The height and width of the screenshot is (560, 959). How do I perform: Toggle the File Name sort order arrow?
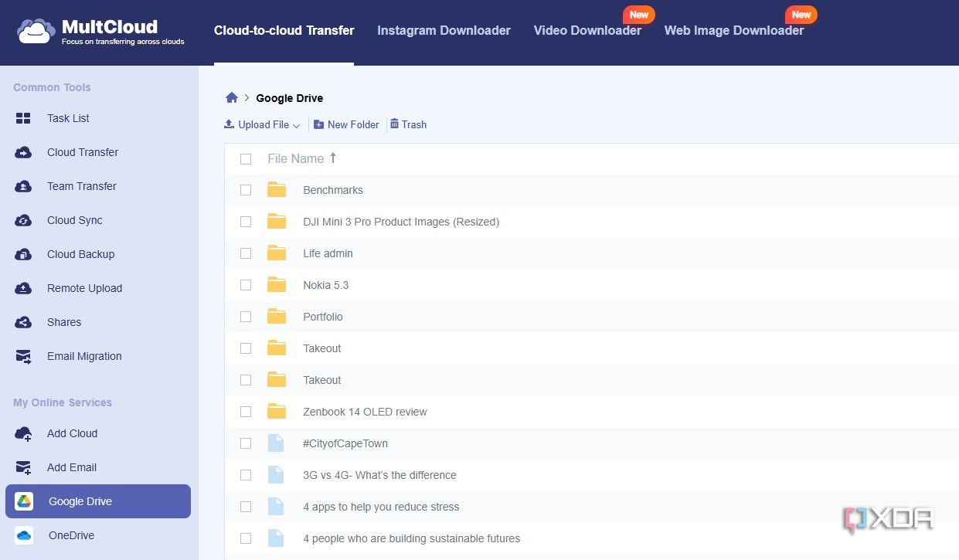coord(333,158)
